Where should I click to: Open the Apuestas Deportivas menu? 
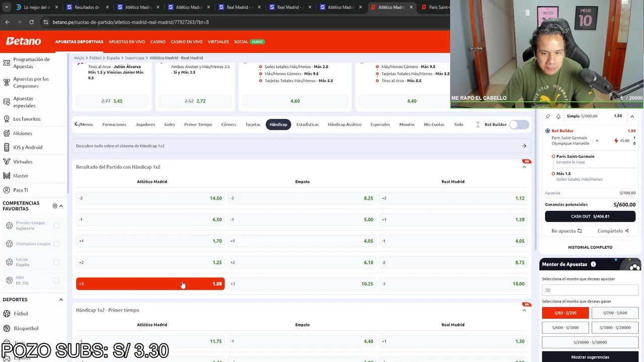[79, 42]
